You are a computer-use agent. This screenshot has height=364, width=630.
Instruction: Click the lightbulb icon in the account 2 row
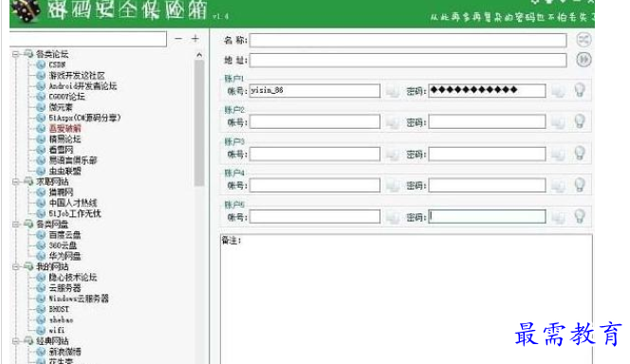580,120
